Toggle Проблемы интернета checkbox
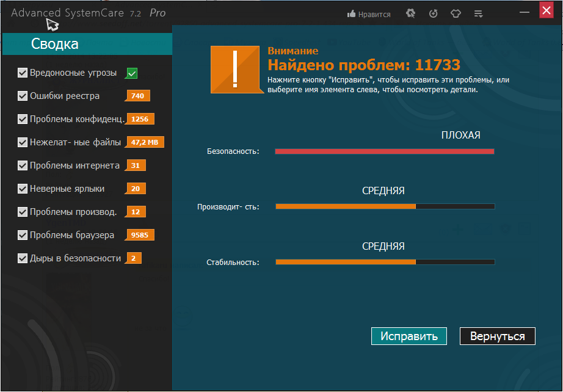This screenshot has height=392, width=563. tap(22, 165)
